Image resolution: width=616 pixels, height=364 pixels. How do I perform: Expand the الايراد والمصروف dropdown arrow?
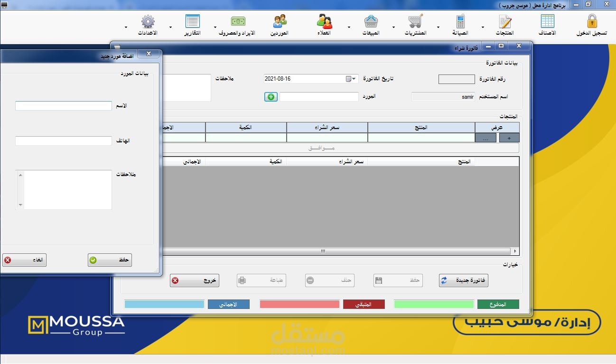coord(215,27)
